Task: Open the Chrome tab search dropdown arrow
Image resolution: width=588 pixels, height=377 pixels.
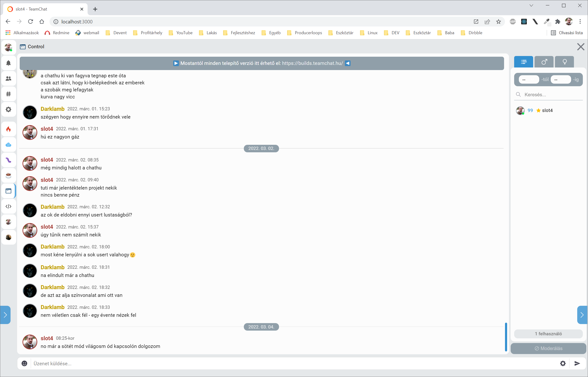Action: (x=531, y=6)
